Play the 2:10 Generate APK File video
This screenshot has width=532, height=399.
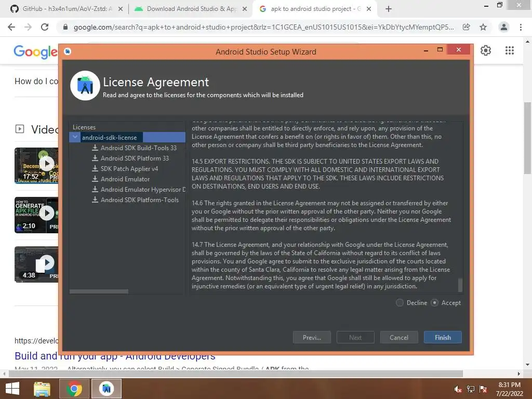(36, 215)
